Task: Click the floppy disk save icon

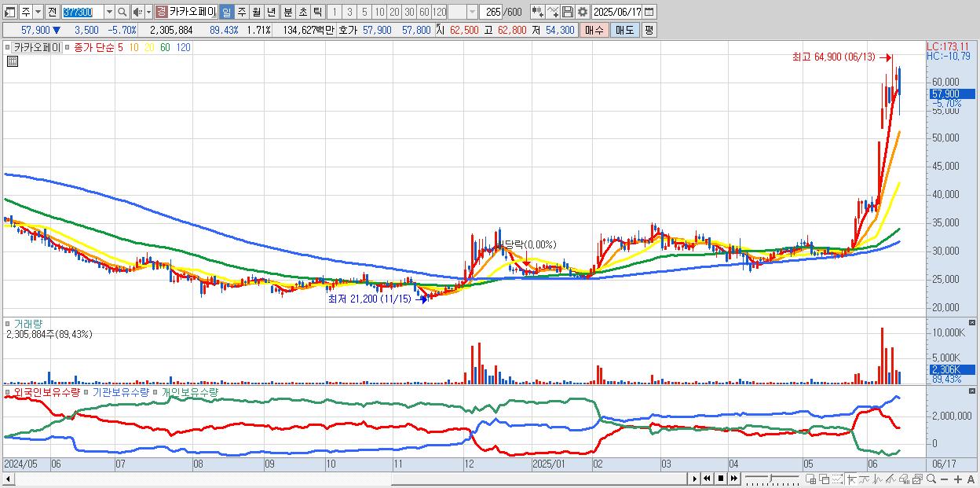Action: 568,12
